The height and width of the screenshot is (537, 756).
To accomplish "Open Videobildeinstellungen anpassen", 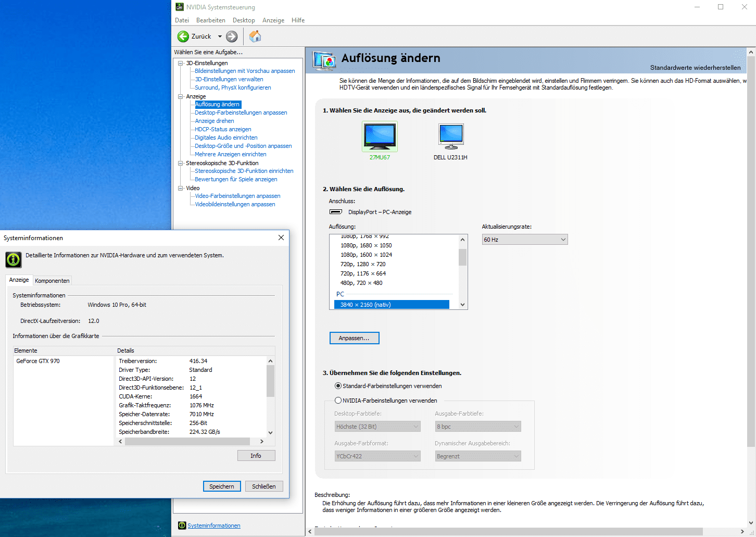I will tap(235, 204).
